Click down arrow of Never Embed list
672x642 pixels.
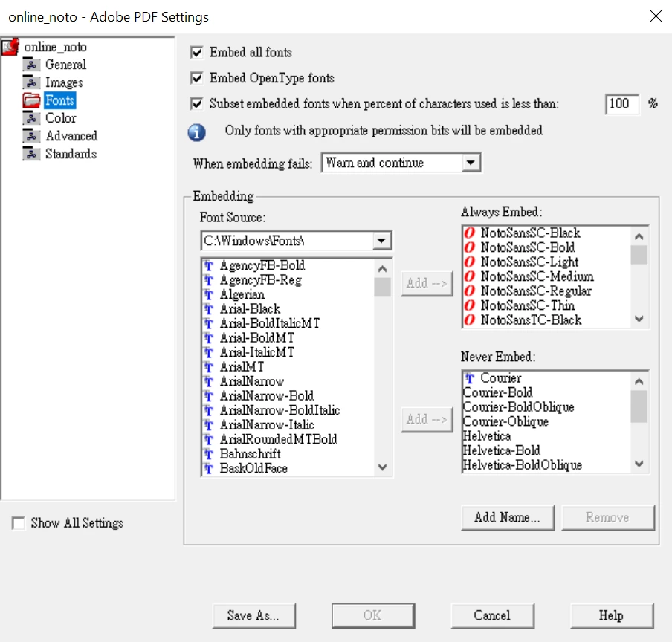pyautogui.click(x=639, y=464)
